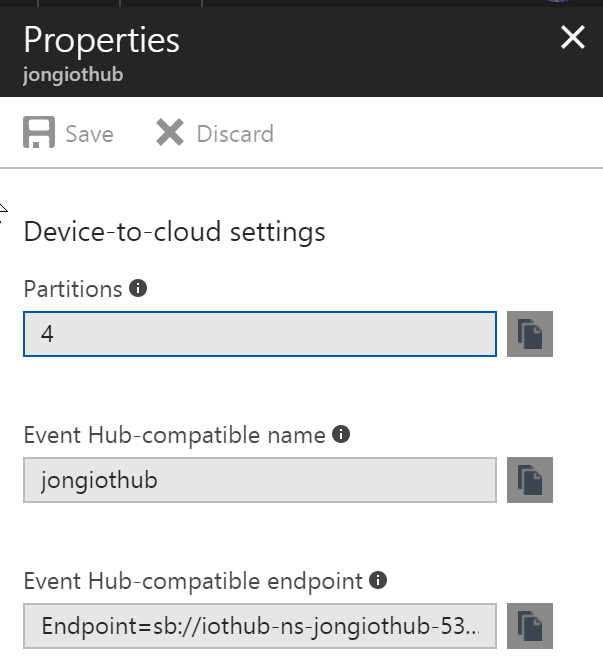Click the Device-to-cloud settings heading
The width and height of the screenshot is (603, 660).
174,232
